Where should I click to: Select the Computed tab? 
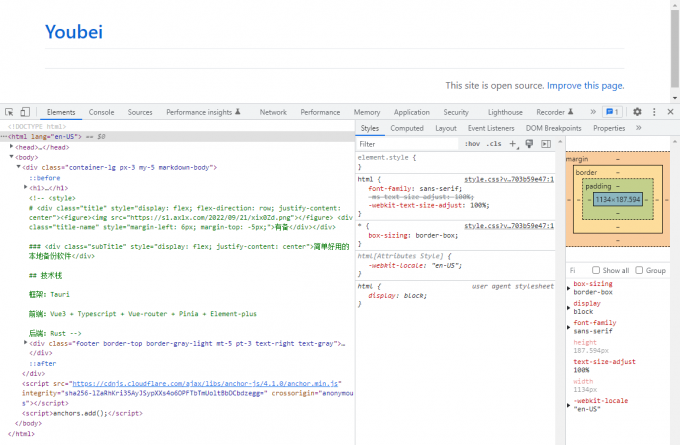[x=407, y=128]
